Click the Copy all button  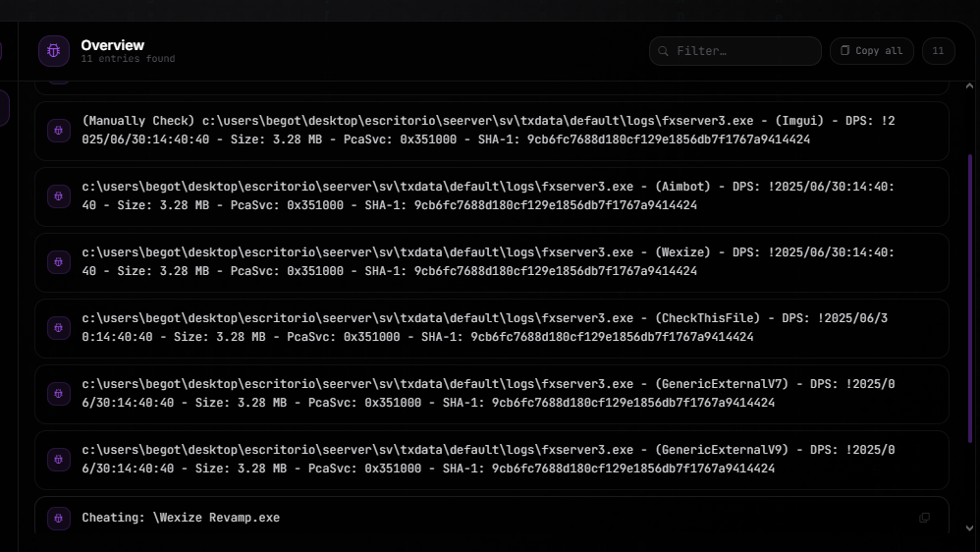tap(871, 51)
